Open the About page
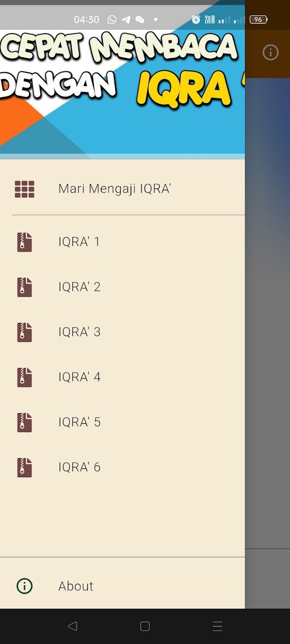 click(x=122, y=586)
